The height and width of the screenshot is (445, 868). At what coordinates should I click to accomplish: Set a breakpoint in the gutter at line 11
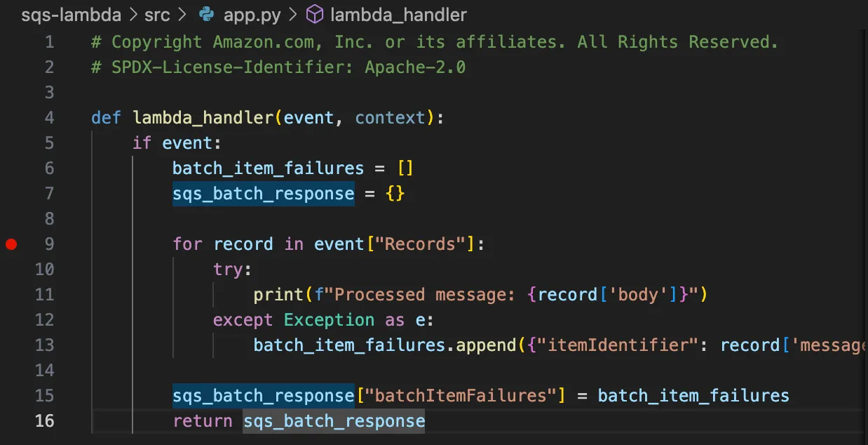click(11, 294)
